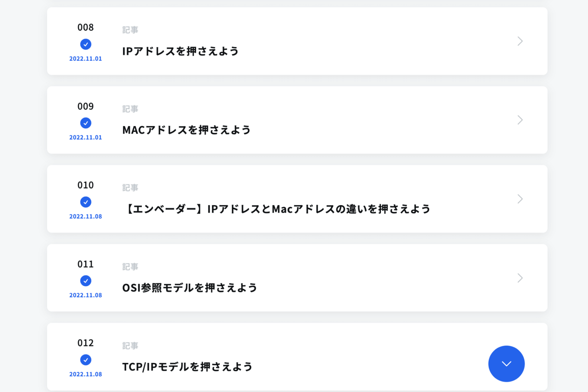Click the blue scroll-down circle button
The width and height of the screenshot is (588, 392).
tap(506, 364)
